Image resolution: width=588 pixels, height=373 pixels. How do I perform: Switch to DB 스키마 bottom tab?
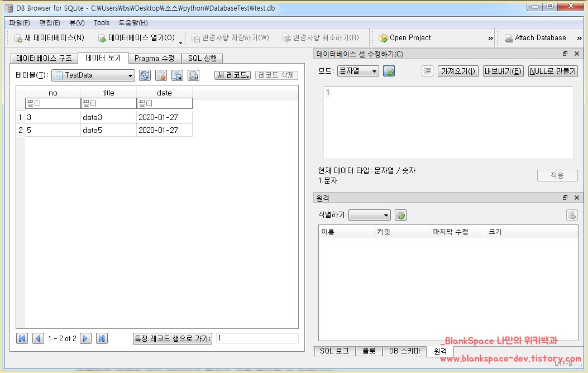point(405,351)
